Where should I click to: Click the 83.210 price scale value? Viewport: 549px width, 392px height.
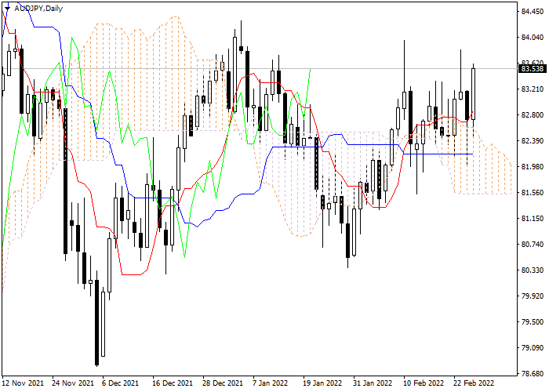[533, 89]
